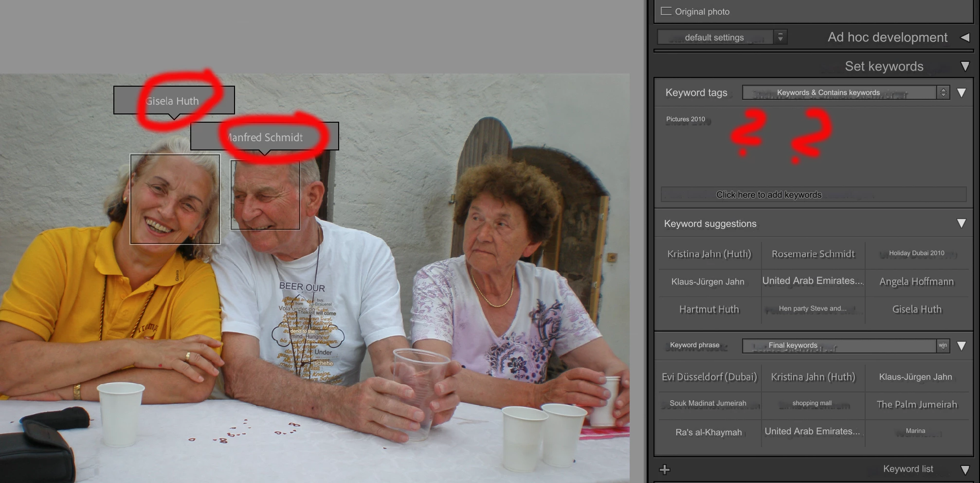Open the default settings preset dropdown
Viewport: 980px width, 483px height.
click(x=722, y=37)
